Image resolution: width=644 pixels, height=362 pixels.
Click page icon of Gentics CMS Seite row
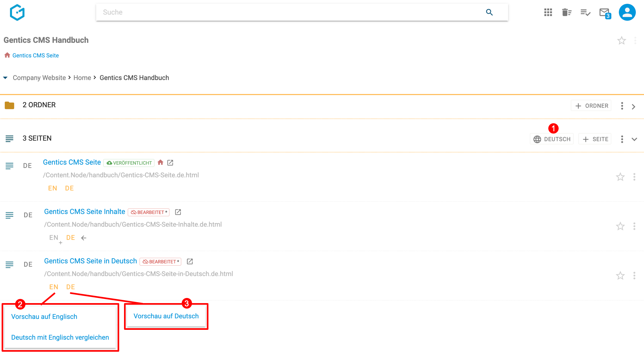pos(9,166)
